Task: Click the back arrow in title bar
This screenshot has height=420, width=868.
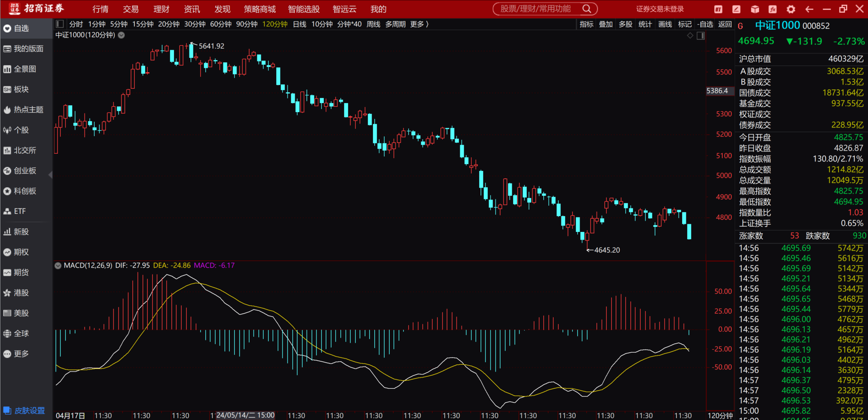Action: pos(809,9)
